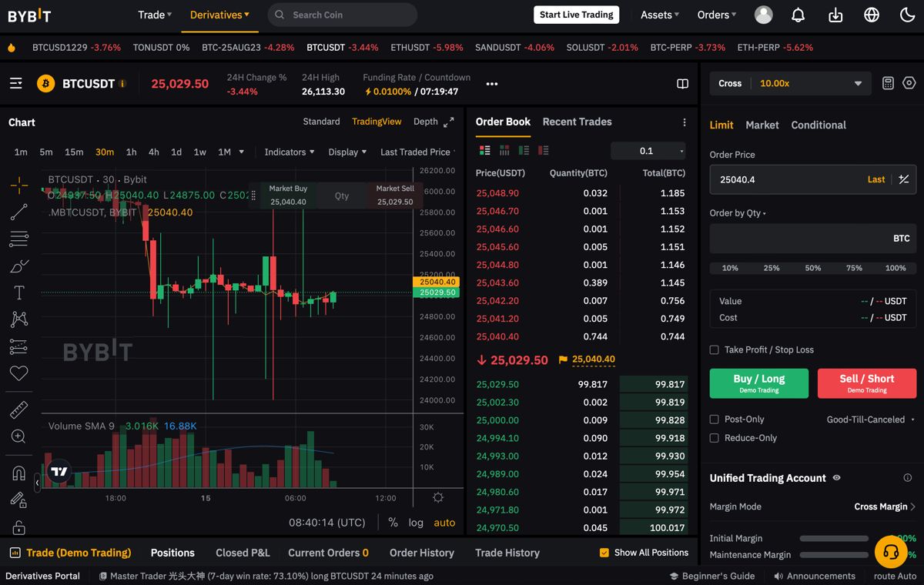
Task: Toggle the magnet snap mode
Action: pyautogui.click(x=19, y=473)
